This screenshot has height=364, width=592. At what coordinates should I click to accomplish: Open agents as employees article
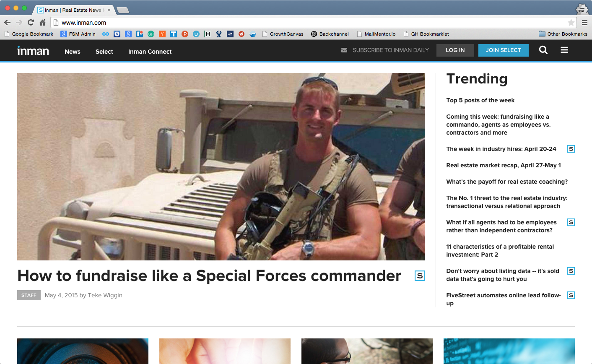(x=501, y=226)
